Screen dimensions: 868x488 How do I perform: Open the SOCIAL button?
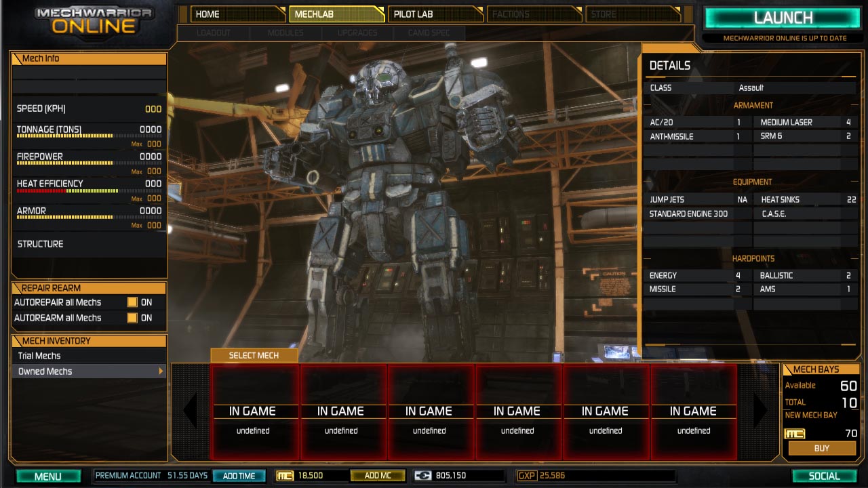coord(824,476)
